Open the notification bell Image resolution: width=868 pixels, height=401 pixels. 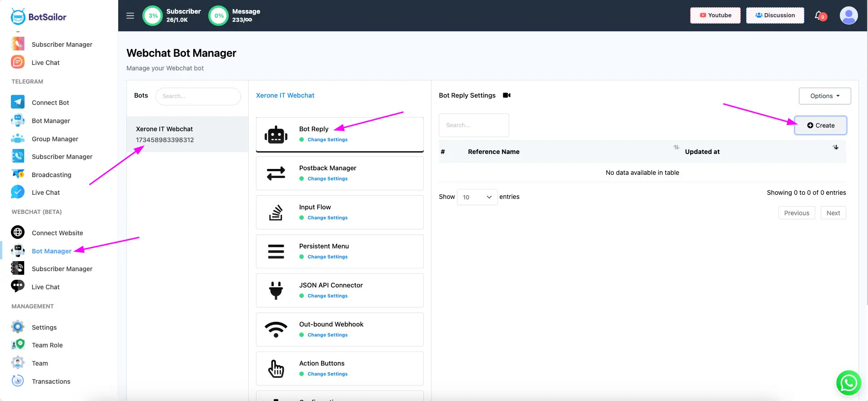[820, 15]
